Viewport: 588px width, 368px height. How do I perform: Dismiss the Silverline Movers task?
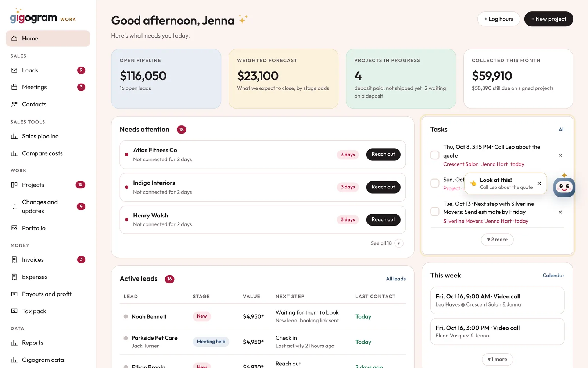coord(560,212)
